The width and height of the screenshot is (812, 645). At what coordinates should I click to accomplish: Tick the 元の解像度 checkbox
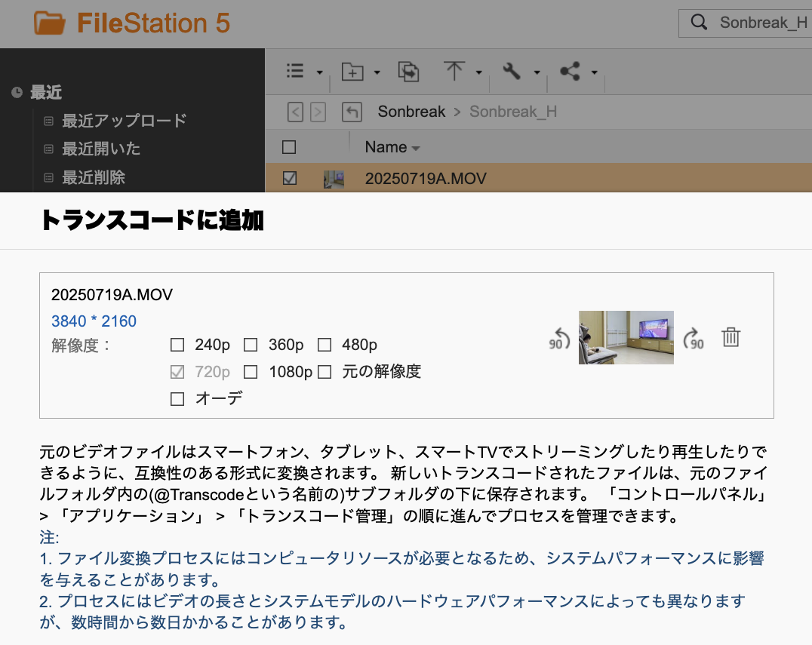point(325,372)
